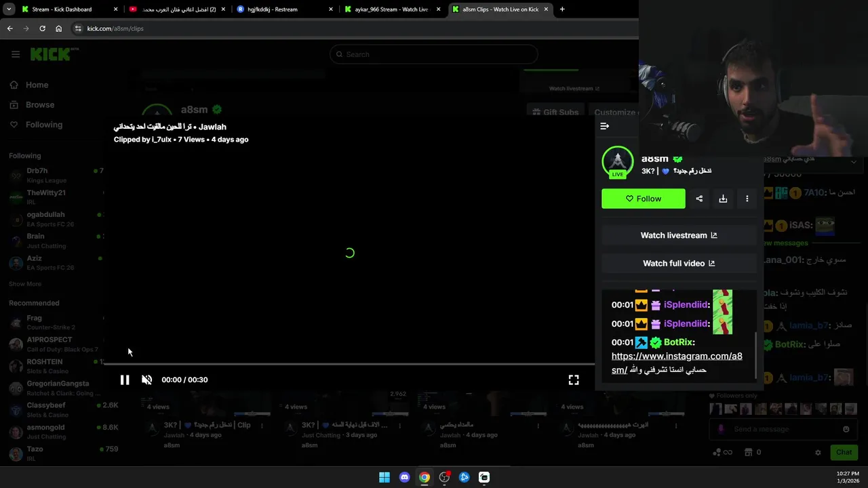This screenshot has height=488, width=868.
Task: Unmute the clip audio
Action: [146, 380]
